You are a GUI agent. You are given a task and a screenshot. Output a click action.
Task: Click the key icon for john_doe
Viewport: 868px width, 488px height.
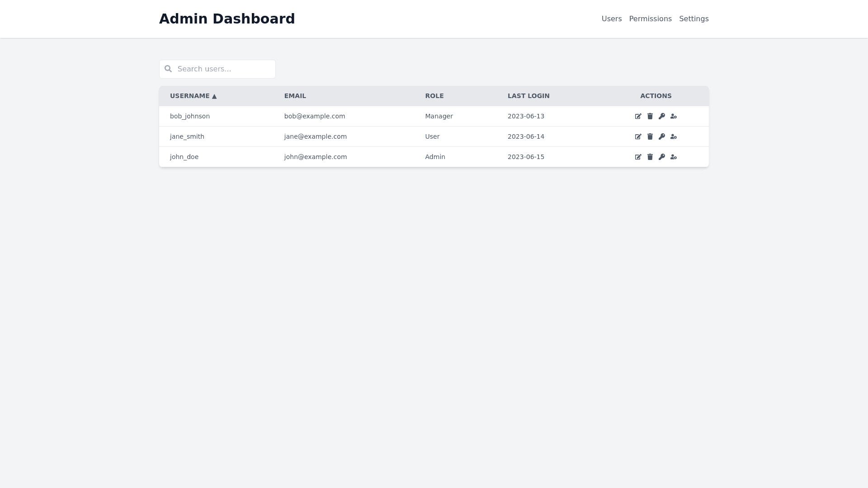[661, 157]
